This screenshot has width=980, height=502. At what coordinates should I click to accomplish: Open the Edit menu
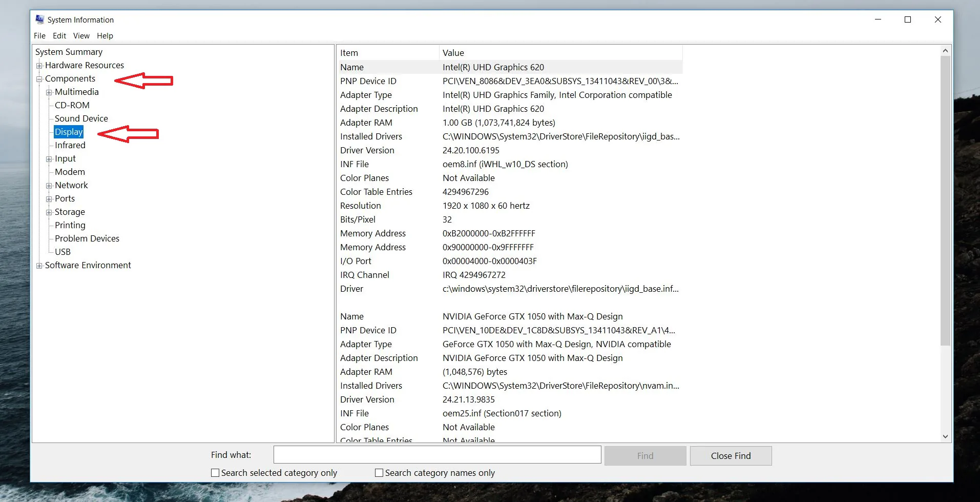click(x=59, y=36)
